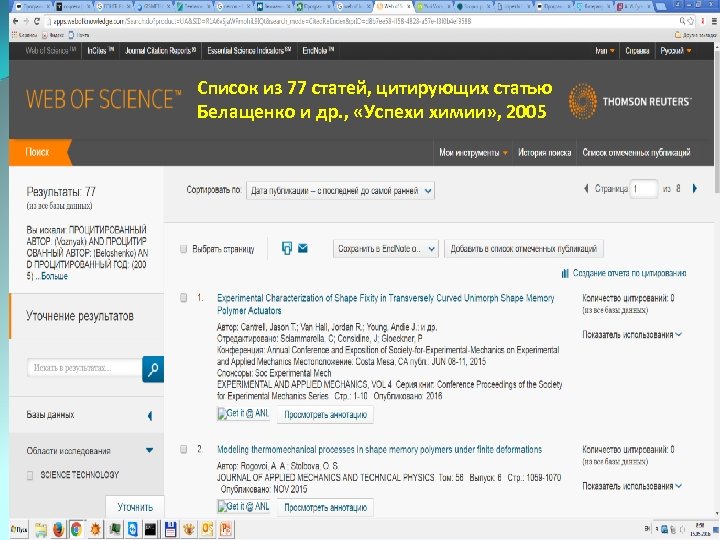Open InCites in top navigation
720x540 pixels.
(x=100, y=51)
